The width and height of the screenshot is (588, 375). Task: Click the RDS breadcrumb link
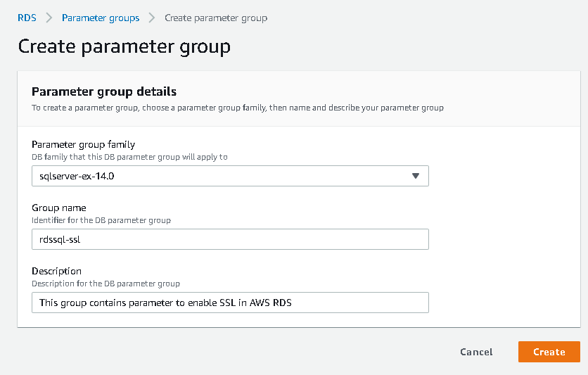point(27,18)
